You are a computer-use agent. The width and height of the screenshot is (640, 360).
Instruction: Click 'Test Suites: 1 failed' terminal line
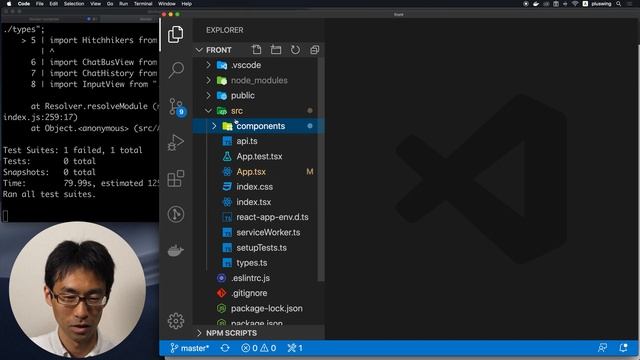click(x=73, y=150)
